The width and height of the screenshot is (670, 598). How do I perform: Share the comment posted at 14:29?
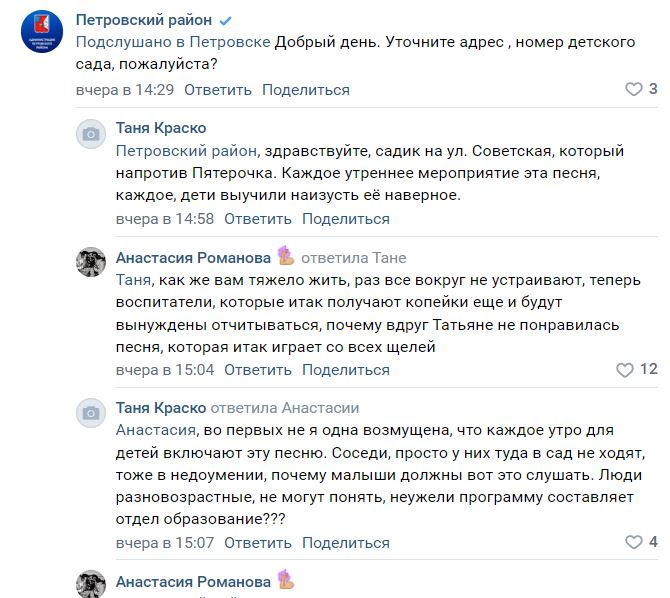tap(306, 90)
